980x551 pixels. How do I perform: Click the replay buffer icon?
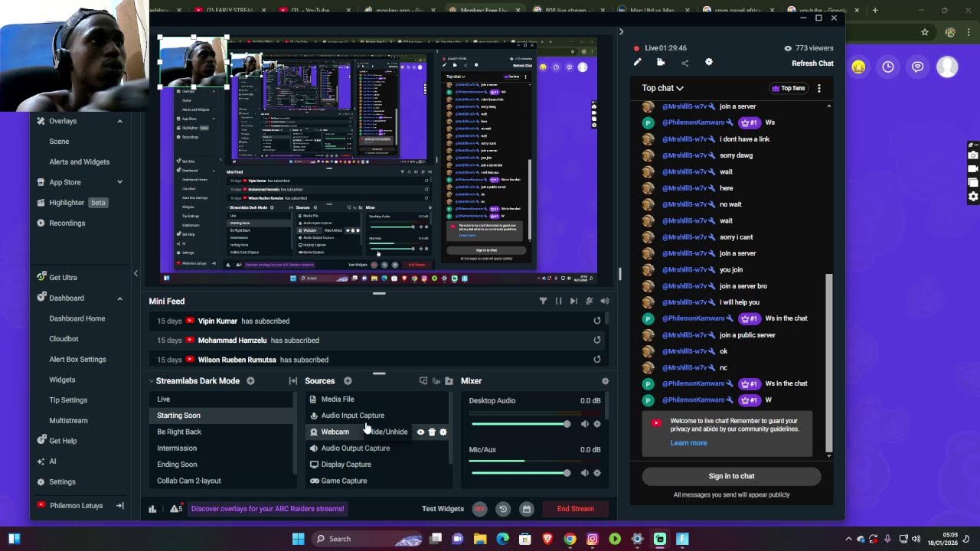click(x=503, y=509)
